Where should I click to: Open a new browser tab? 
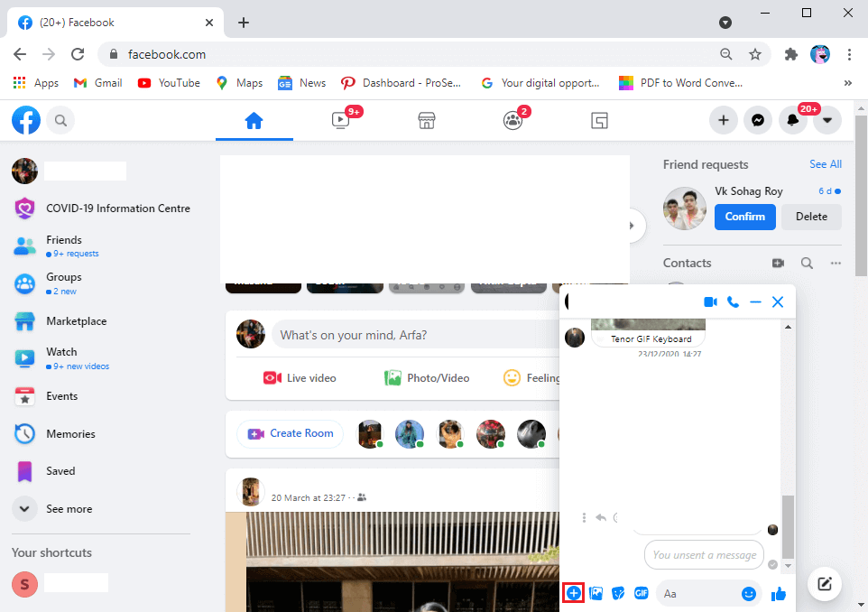pos(244,23)
